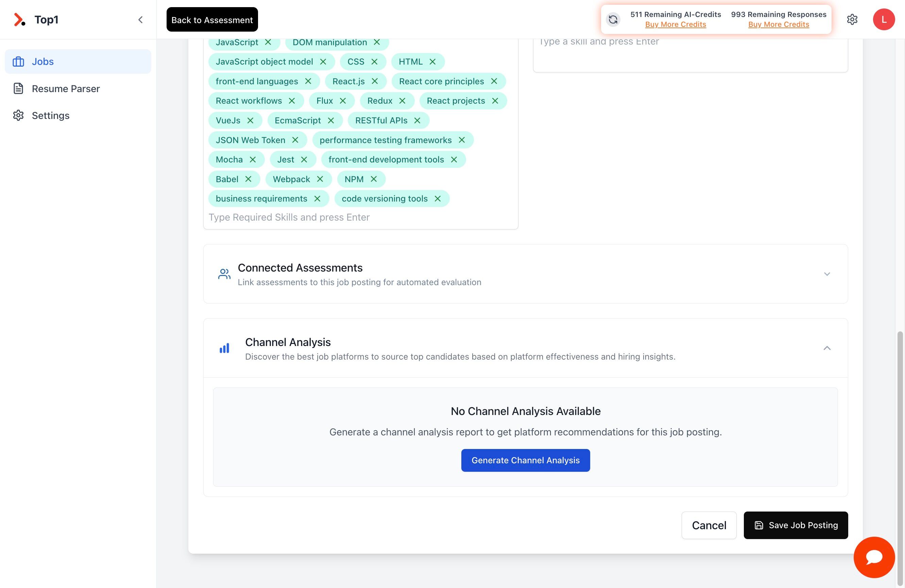
Task: Open Settings in the sidebar
Action: pyautogui.click(x=78, y=116)
